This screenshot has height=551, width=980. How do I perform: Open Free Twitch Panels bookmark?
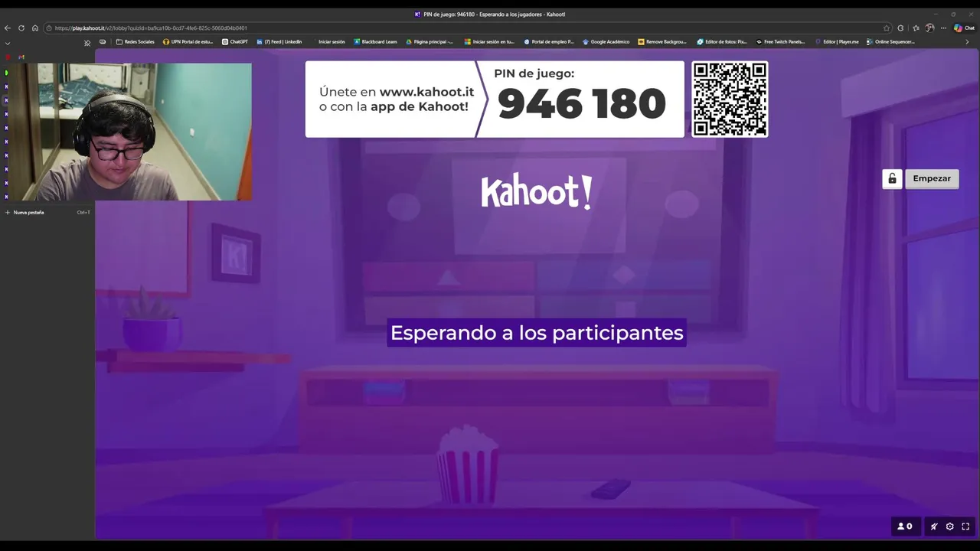781,42
